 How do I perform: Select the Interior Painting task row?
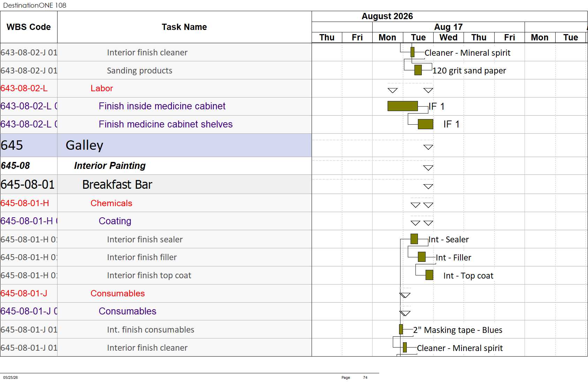(x=156, y=166)
